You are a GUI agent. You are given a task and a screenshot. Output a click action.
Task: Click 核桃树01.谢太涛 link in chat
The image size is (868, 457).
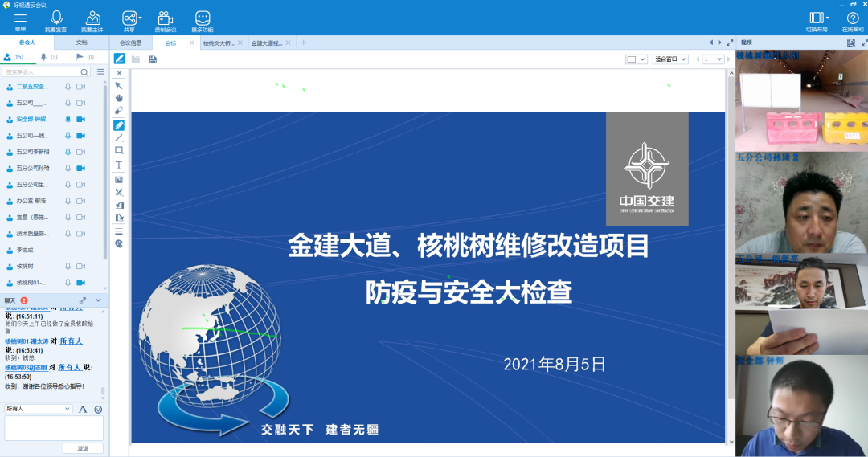coord(27,341)
